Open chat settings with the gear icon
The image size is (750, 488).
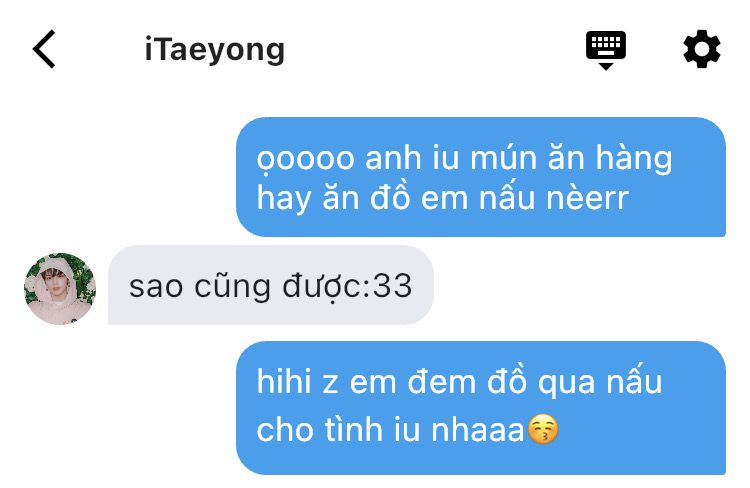pyautogui.click(x=701, y=49)
